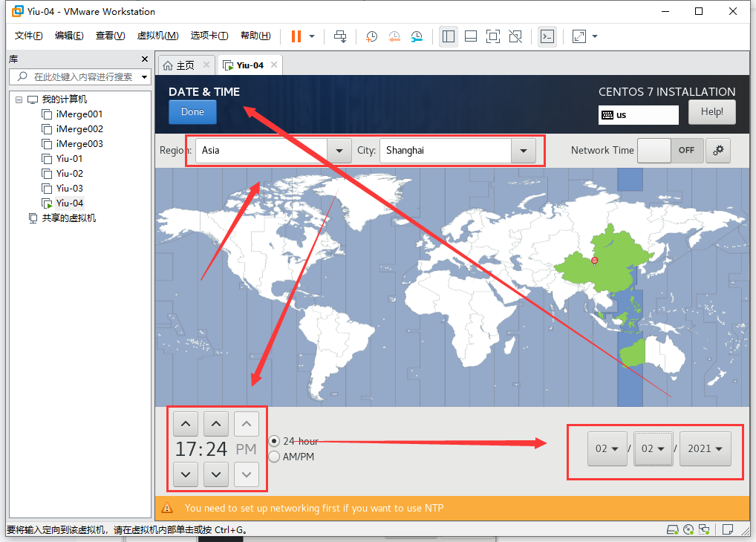Open the year 2021 dropdown
This screenshot has width=756, height=542.
pyautogui.click(x=705, y=449)
